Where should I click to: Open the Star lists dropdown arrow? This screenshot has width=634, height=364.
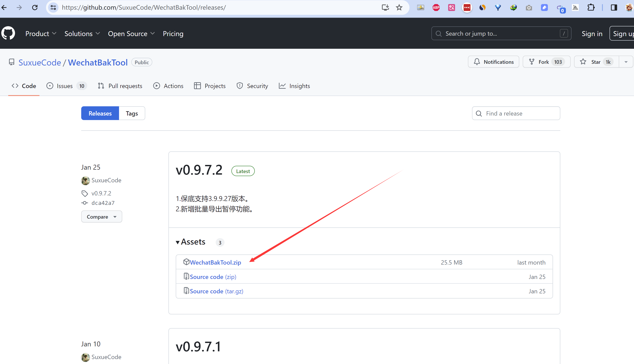pos(626,62)
